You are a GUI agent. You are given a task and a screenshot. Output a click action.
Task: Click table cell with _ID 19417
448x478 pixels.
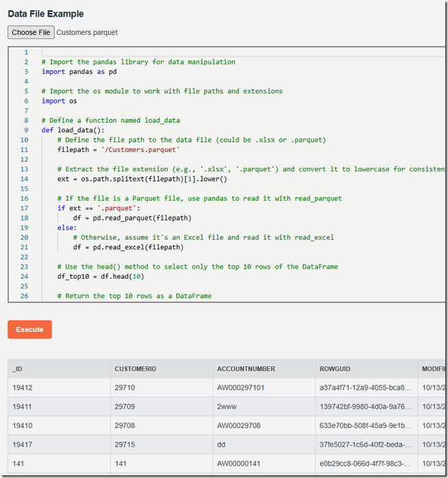(59, 444)
